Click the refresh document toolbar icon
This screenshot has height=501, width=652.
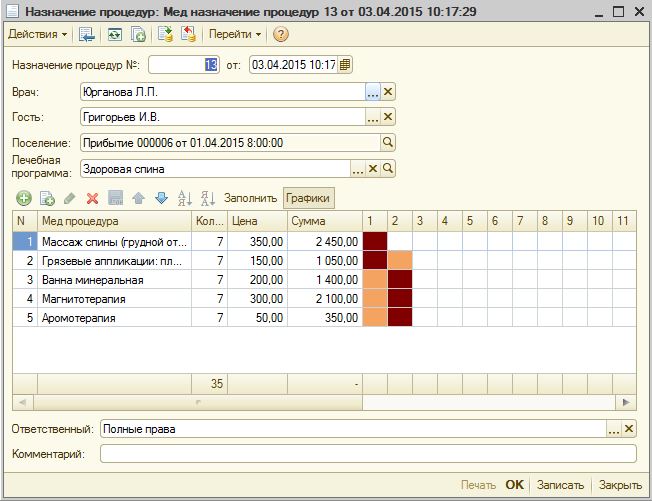pos(114,35)
